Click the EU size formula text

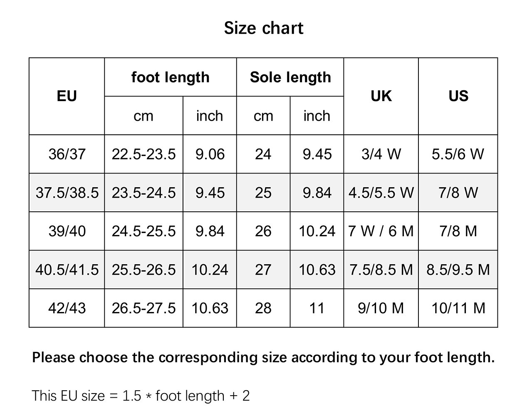tap(141, 396)
